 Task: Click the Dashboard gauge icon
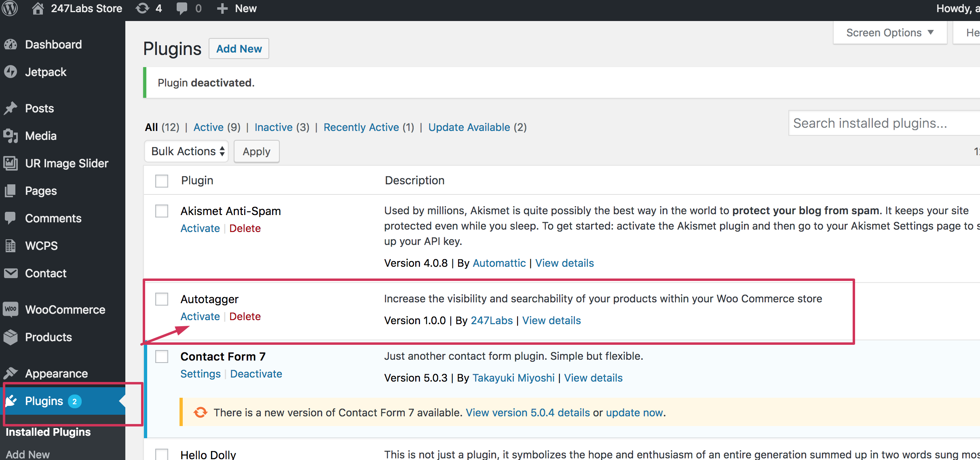click(11, 44)
